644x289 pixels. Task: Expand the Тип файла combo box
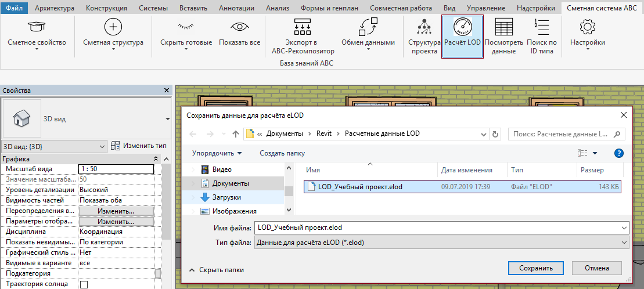[441, 243]
